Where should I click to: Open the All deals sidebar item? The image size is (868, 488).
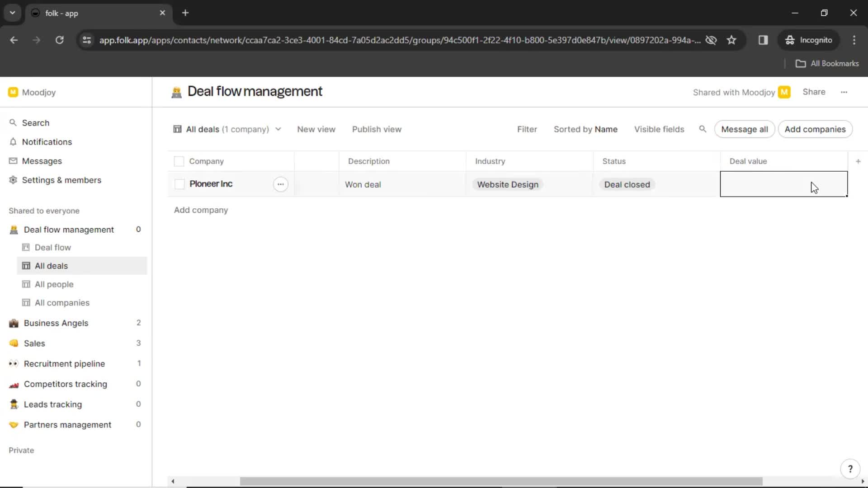(51, 266)
